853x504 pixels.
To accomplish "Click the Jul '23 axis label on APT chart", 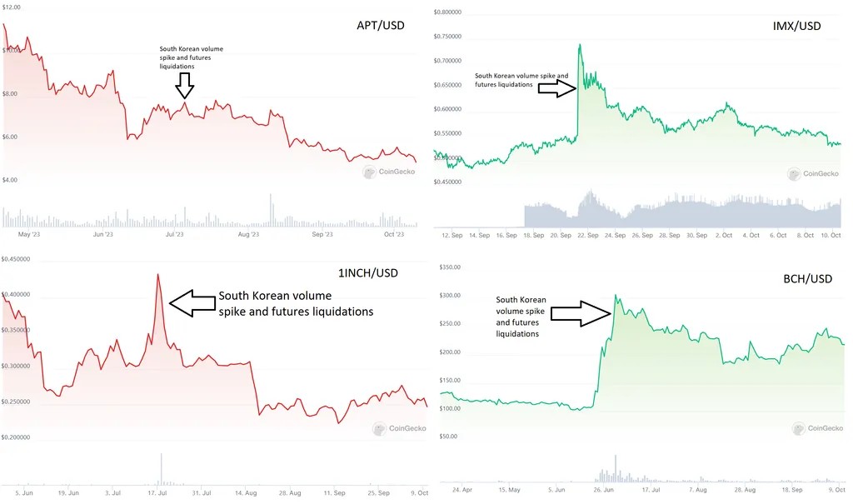I will [175, 235].
